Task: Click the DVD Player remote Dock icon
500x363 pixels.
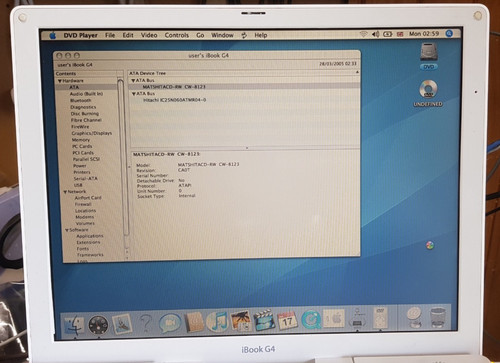Action: click(380, 318)
